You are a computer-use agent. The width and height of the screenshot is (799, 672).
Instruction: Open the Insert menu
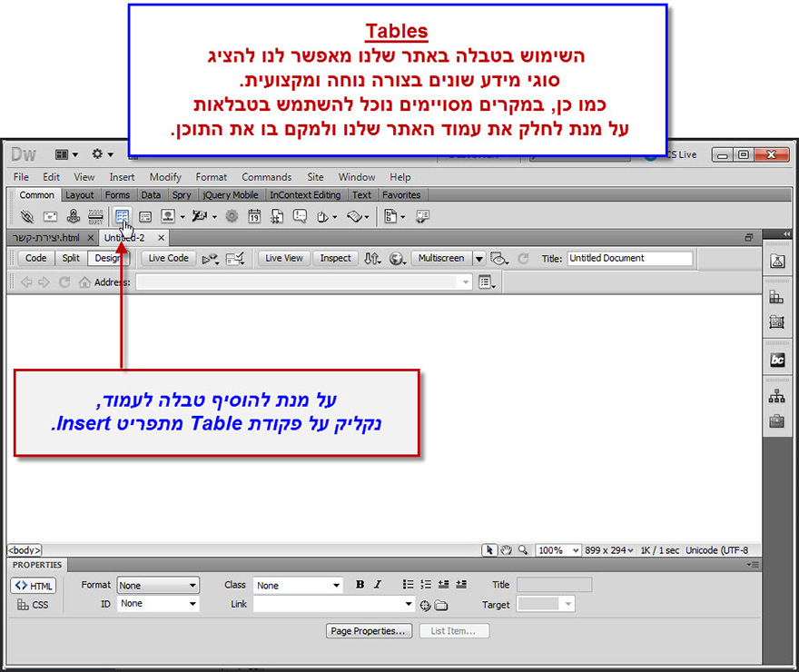[122, 177]
